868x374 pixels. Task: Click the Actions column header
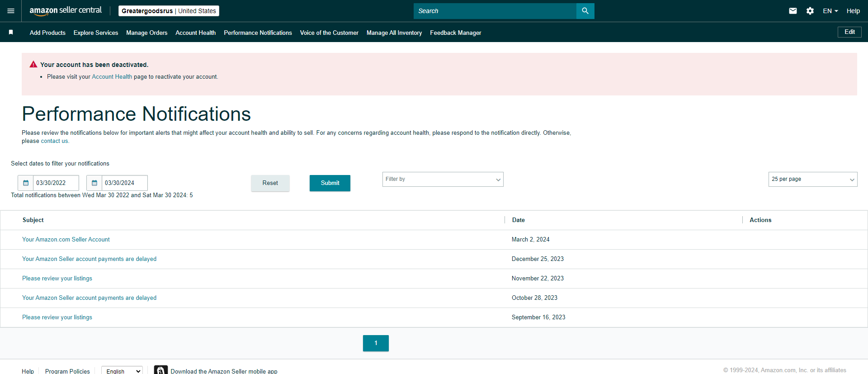click(760, 220)
